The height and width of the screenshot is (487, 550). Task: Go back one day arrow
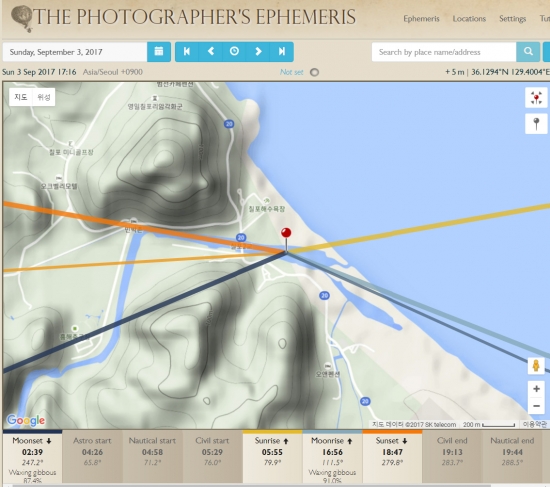tap(211, 52)
